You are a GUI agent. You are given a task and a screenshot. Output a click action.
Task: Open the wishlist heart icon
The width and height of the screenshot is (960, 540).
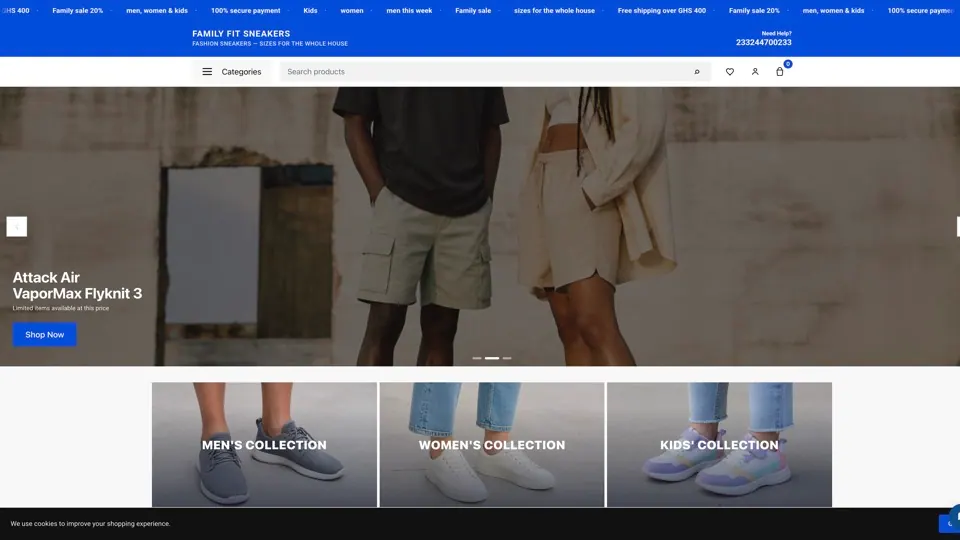click(x=730, y=72)
